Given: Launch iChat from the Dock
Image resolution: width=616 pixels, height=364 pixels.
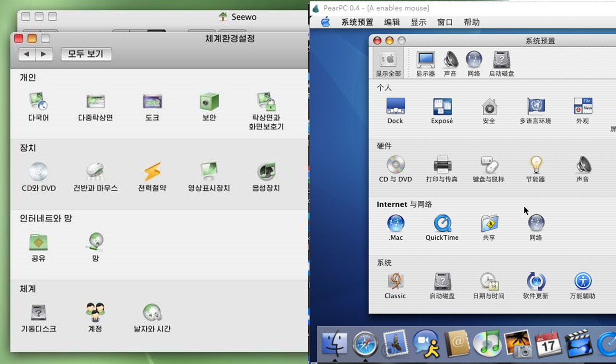Looking at the screenshot, I should (426, 343).
